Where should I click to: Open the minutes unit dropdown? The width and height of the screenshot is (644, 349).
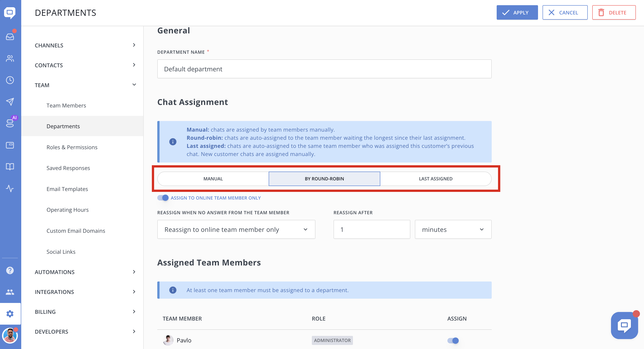(x=453, y=229)
